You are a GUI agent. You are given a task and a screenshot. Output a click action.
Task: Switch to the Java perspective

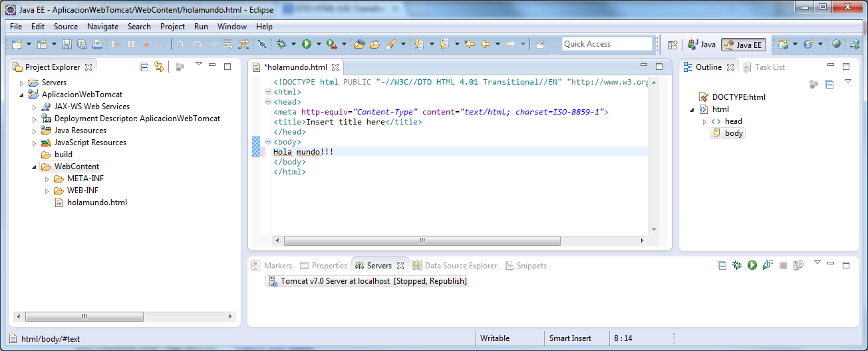click(702, 45)
